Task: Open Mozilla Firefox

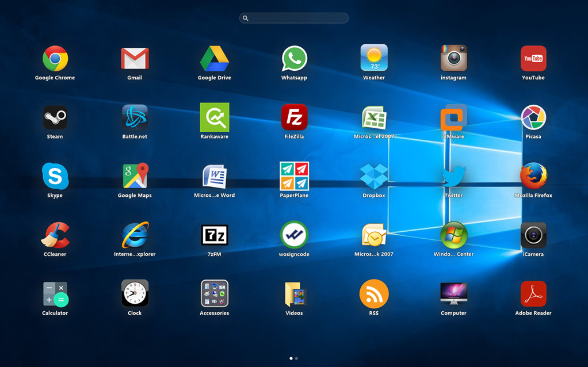Action: (x=533, y=176)
